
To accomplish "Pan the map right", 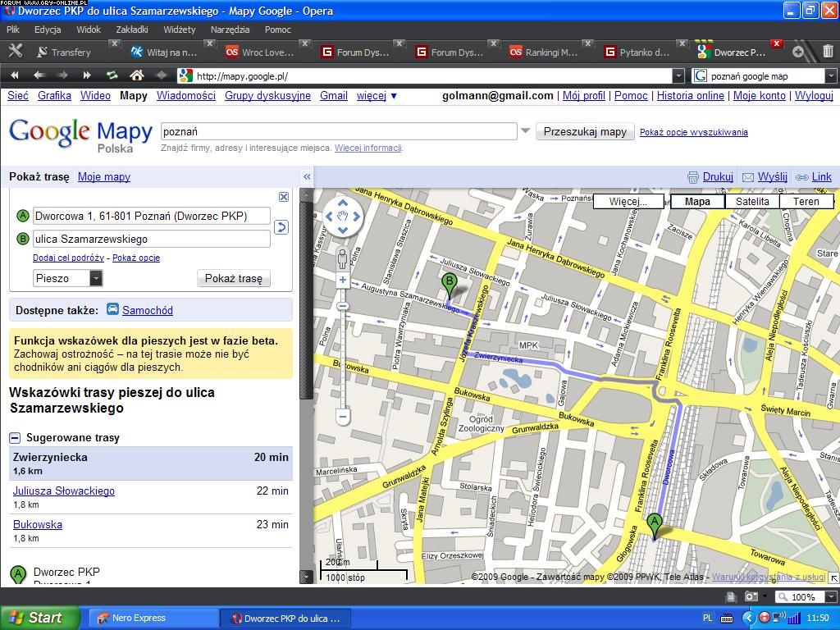I will (x=356, y=217).
